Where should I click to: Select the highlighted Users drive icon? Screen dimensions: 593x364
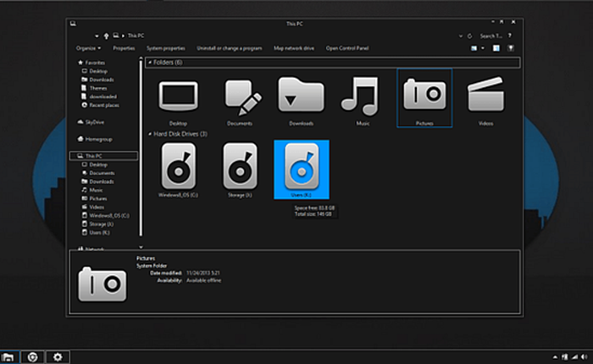tap(301, 168)
